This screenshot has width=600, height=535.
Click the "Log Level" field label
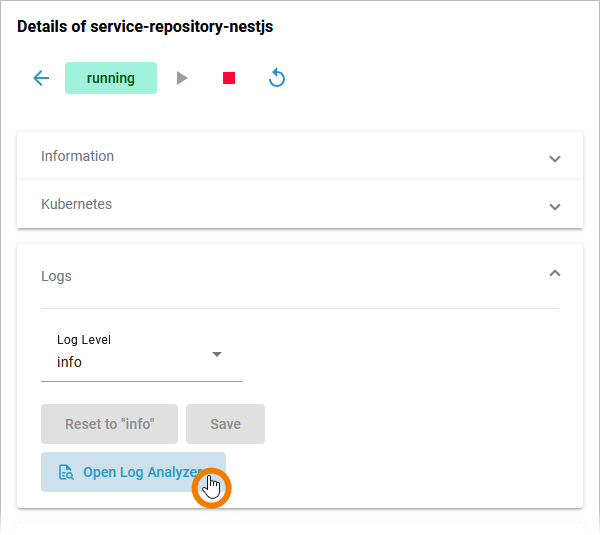click(x=84, y=340)
